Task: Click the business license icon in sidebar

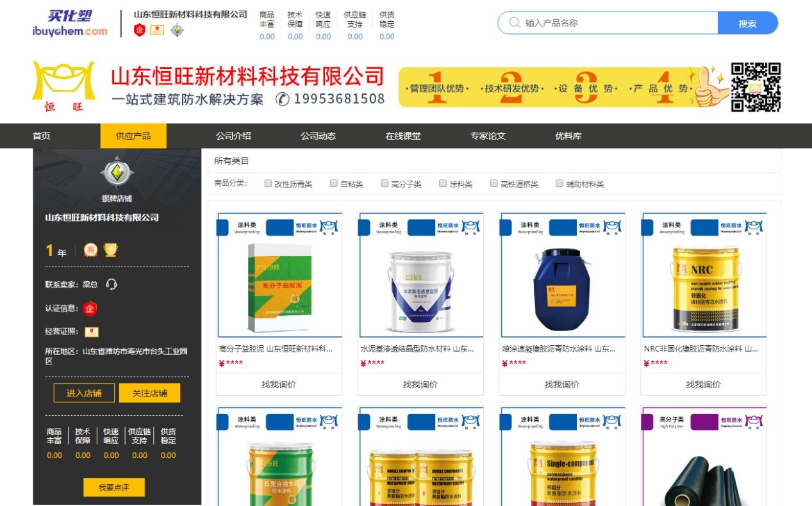Action: pyautogui.click(x=92, y=332)
